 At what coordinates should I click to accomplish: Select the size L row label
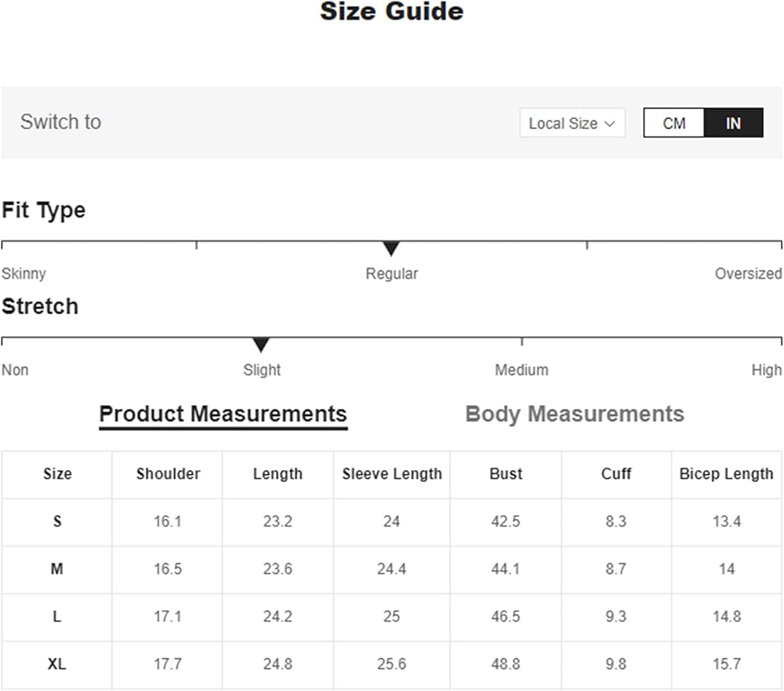pos(56,617)
